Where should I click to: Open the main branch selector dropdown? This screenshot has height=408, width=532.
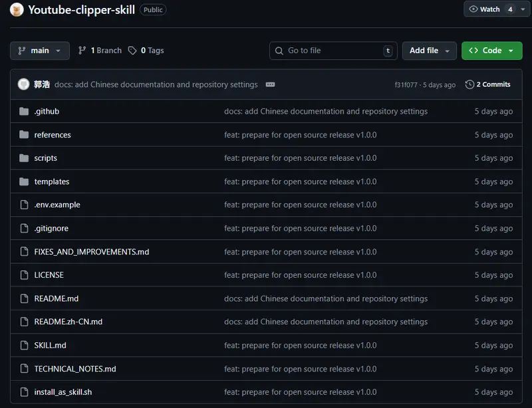pos(40,51)
